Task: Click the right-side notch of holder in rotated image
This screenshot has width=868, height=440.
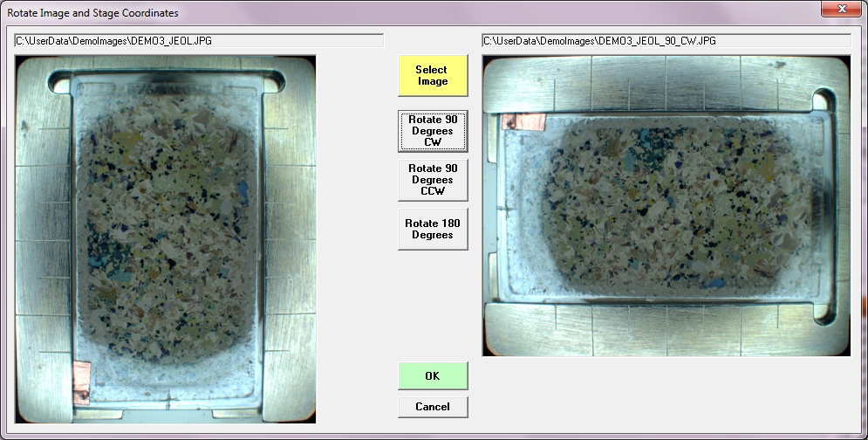Action: tap(823, 206)
